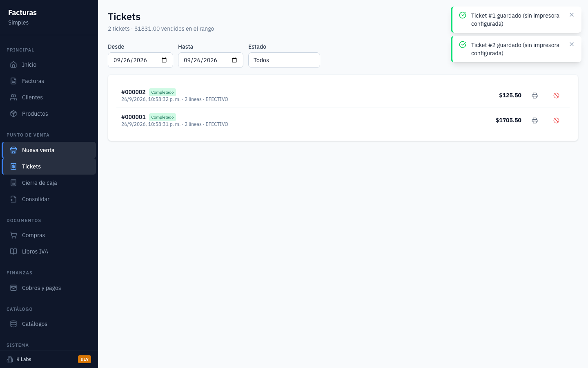Open Catálogos in the sidebar

tap(49, 324)
